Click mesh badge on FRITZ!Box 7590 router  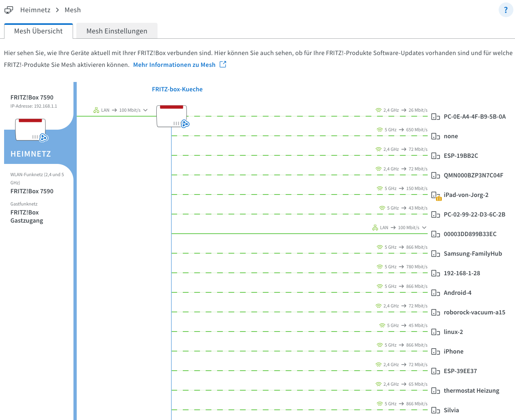(x=44, y=138)
